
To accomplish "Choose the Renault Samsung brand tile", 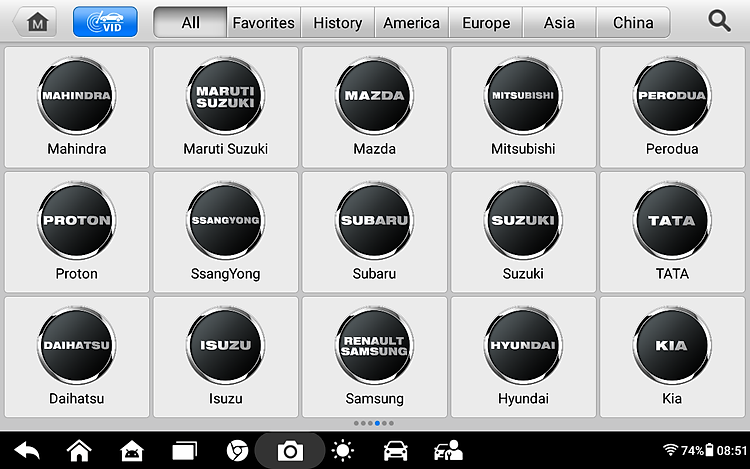I will pos(375,357).
